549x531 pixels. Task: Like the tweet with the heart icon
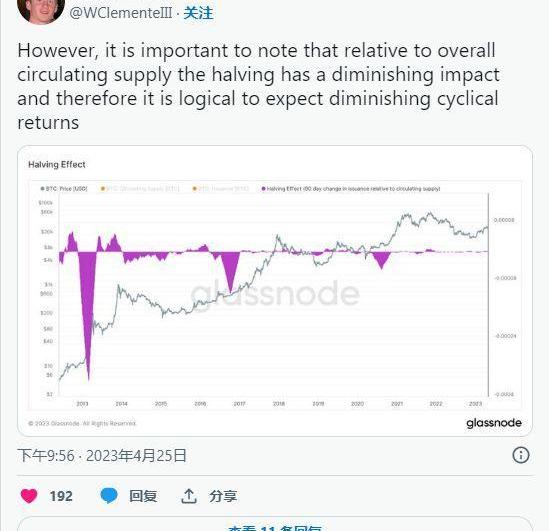tap(29, 496)
